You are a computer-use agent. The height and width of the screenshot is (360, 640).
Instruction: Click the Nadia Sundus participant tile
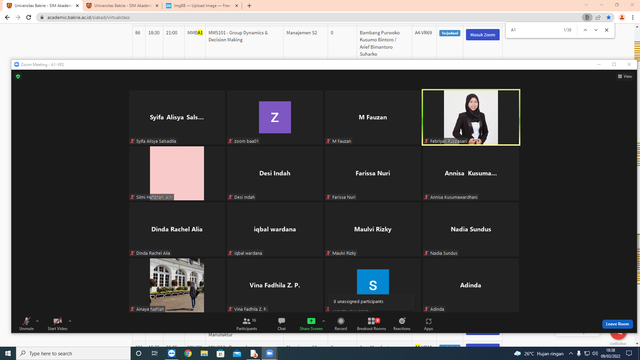pos(471,229)
